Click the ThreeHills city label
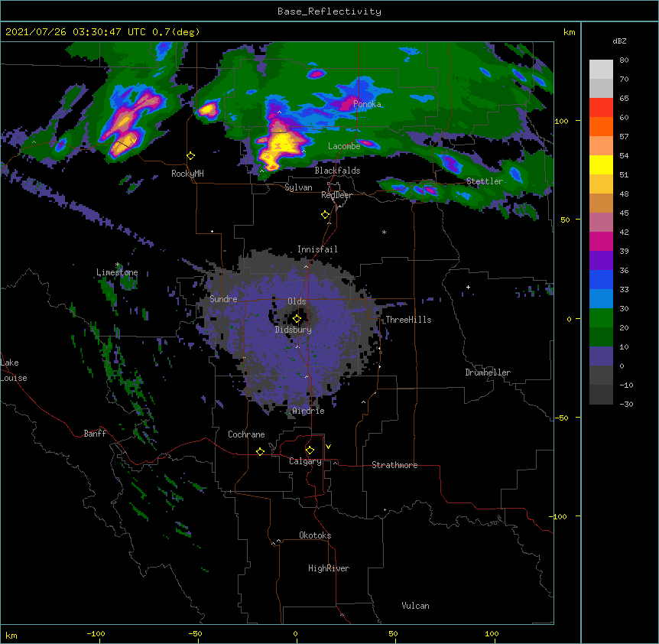Image resolution: width=659 pixels, height=644 pixels. (408, 320)
